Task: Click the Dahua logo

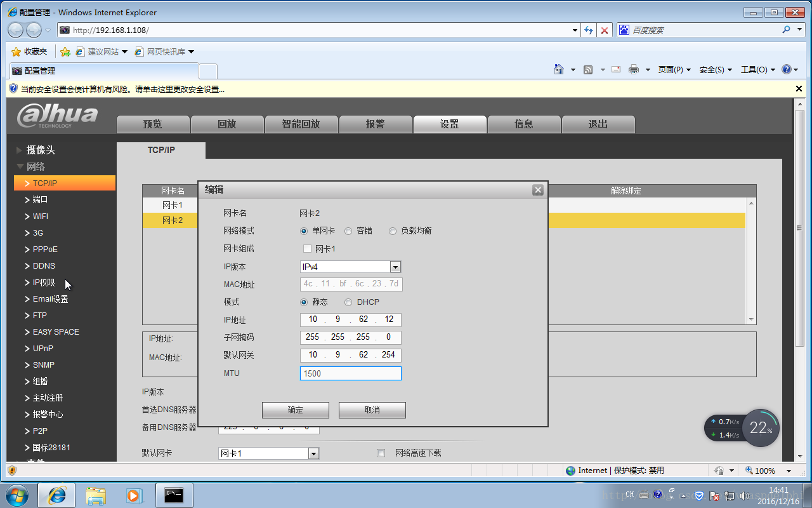Action: point(58,116)
